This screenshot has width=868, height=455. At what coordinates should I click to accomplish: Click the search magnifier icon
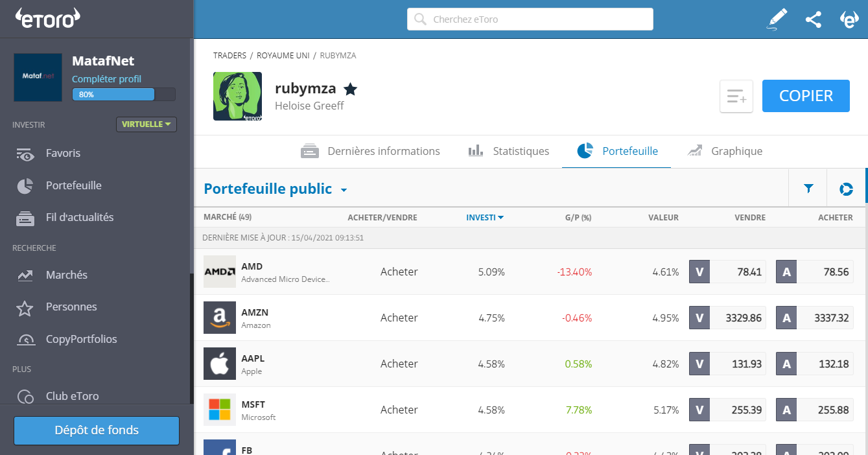420,19
